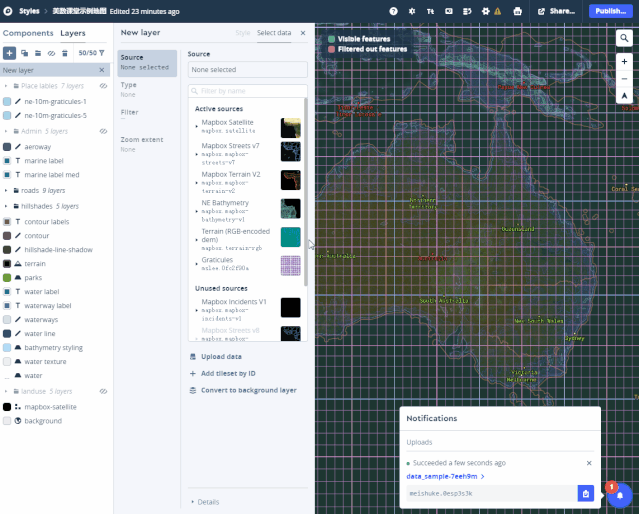Hide selected layers toolbar icon
639x514 pixels.
click(51, 53)
